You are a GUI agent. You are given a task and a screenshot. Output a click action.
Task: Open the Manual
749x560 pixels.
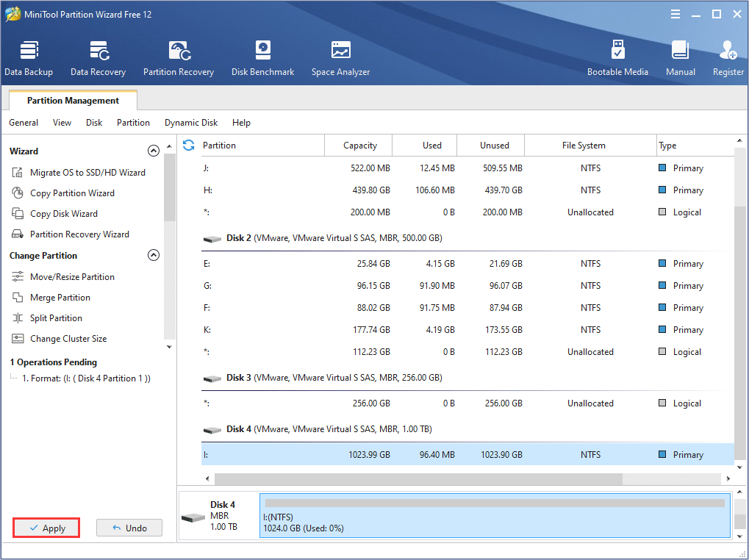pyautogui.click(x=680, y=58)
